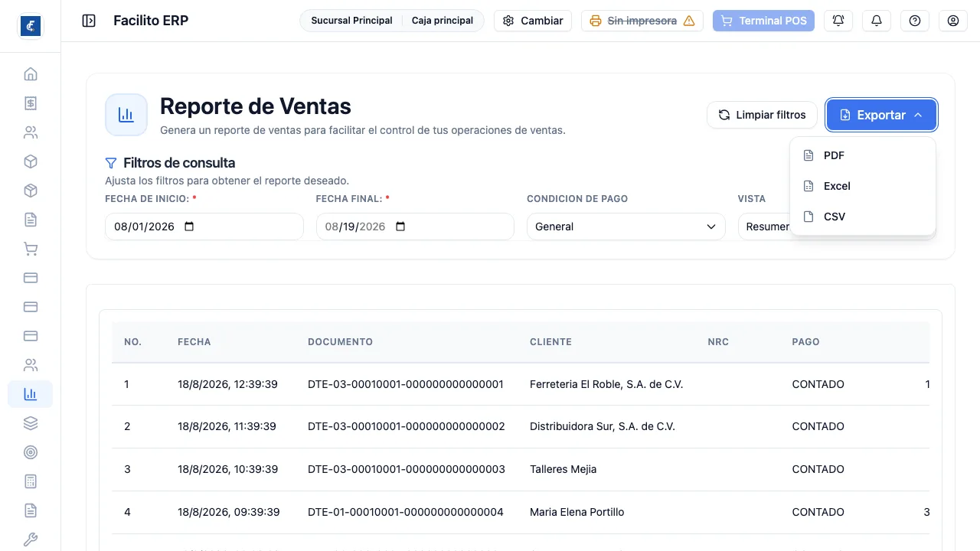This screenshot has width=980, height=551.
Task: Open the Condicion de pago General dropdown
Action: point(626,227)
